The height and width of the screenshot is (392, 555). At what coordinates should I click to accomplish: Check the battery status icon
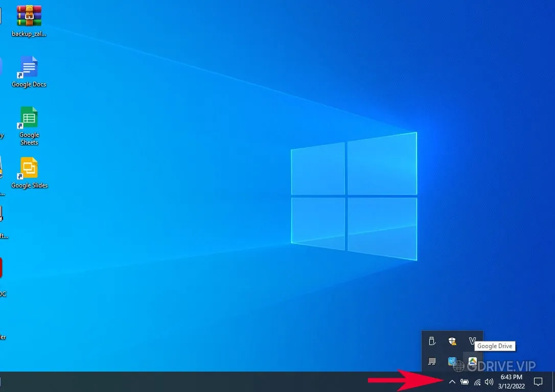(465, 381)
